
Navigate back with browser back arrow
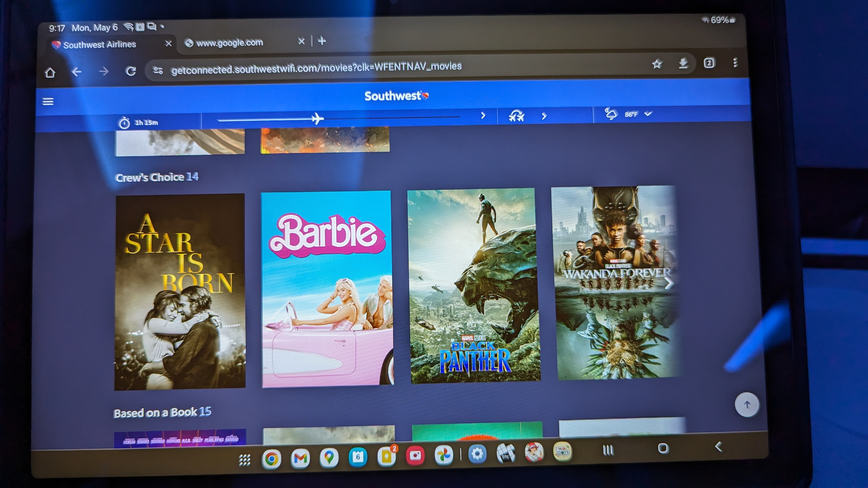77,72
